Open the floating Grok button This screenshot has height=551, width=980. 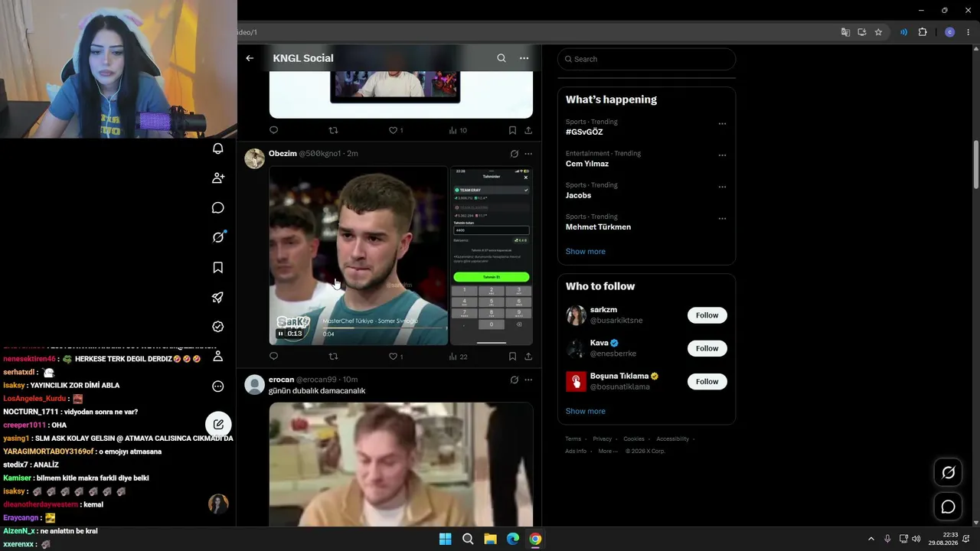[948, 473]
